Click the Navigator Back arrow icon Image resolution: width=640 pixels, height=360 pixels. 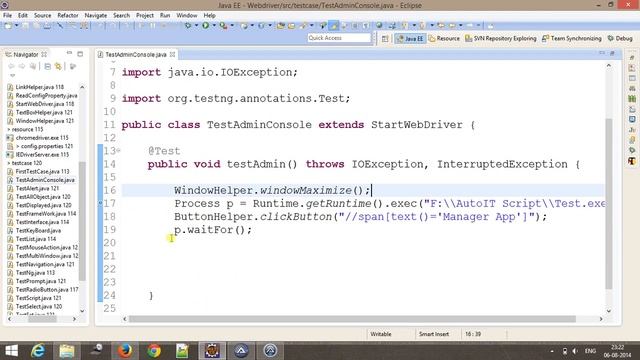(11, 66)
